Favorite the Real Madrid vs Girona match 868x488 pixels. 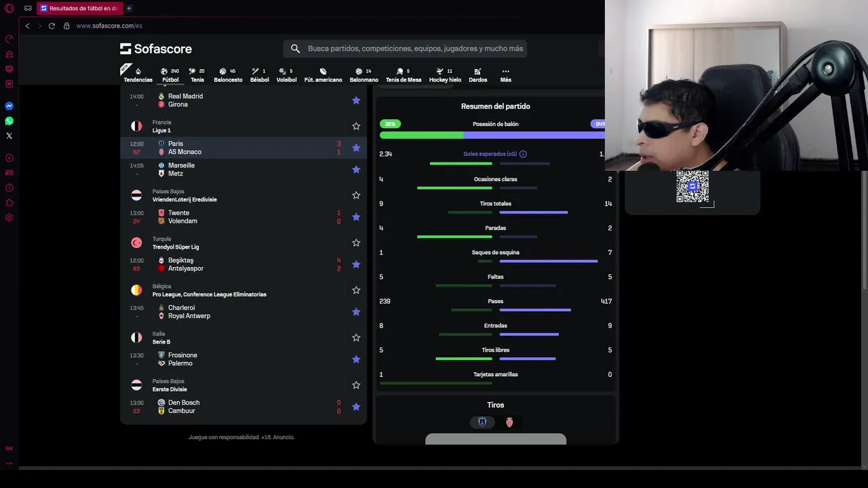[x=356, y=100]
